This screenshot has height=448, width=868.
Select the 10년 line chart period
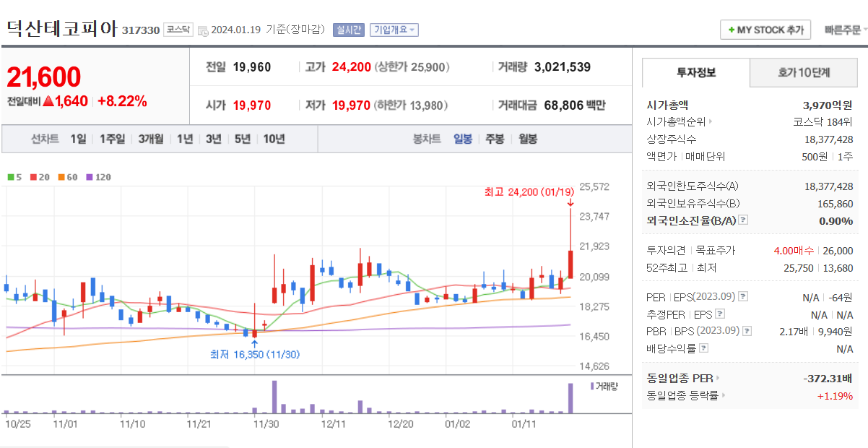tap(274, 139)
